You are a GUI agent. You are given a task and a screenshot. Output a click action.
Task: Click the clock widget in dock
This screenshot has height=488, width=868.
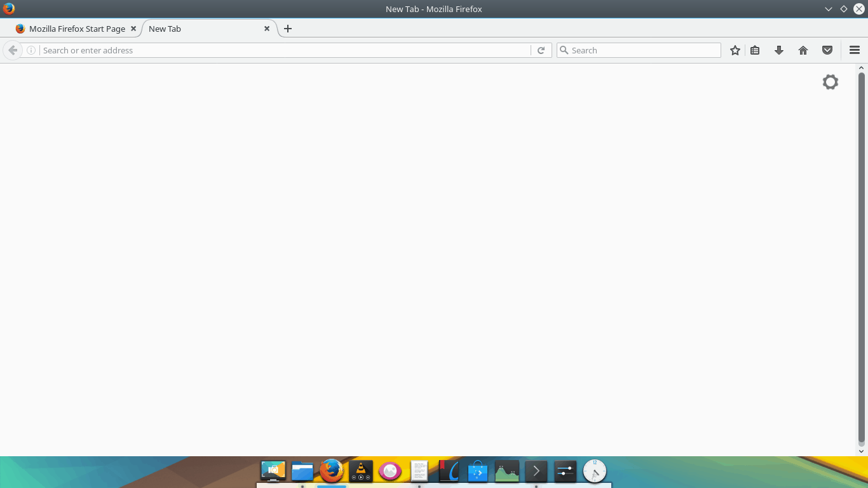[595, 471]
